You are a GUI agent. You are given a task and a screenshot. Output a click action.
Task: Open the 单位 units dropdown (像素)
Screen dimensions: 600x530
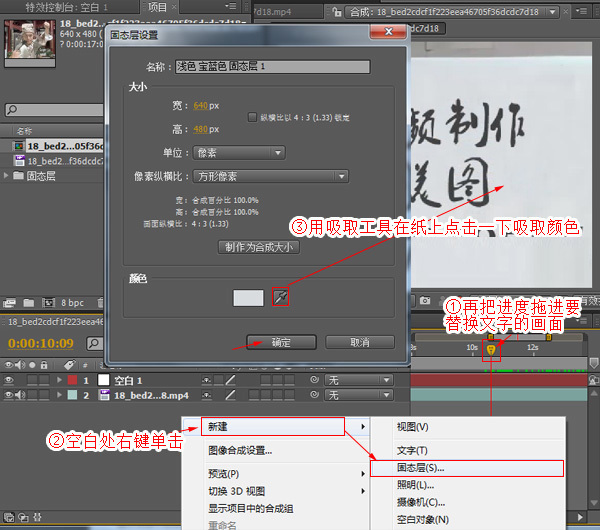coord(239,153)
